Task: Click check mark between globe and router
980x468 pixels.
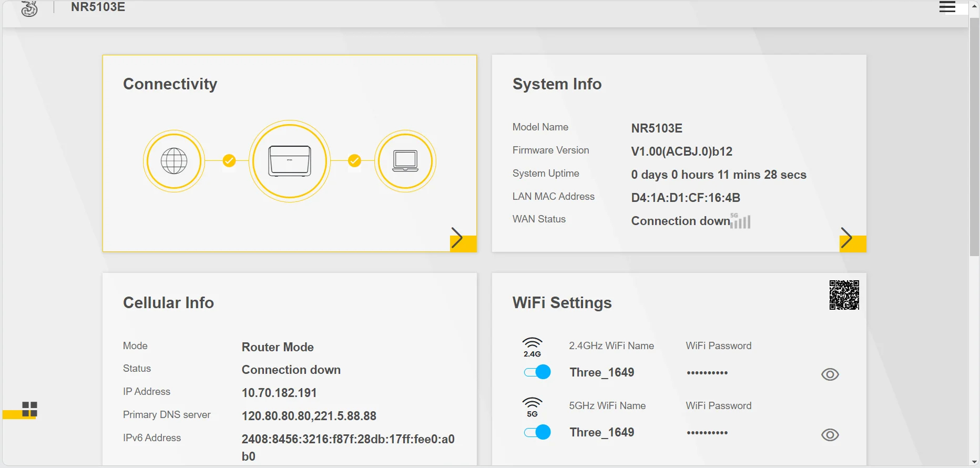Action: tap(229, 160)
